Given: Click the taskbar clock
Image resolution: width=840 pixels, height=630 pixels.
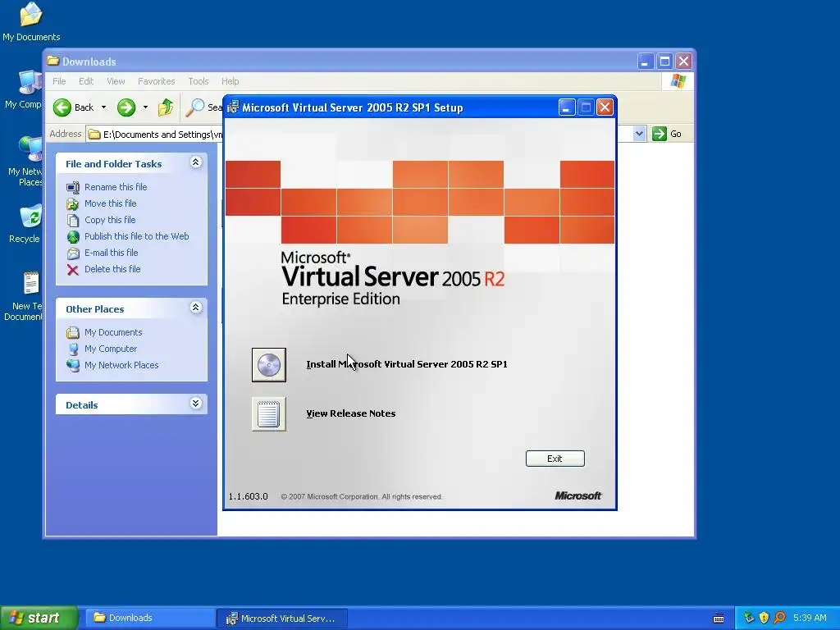Looking at the screenshot, I should (810, 619).
